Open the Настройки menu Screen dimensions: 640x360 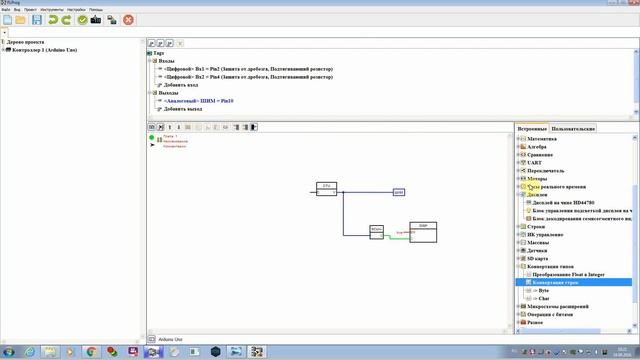(x=76, y=9)
